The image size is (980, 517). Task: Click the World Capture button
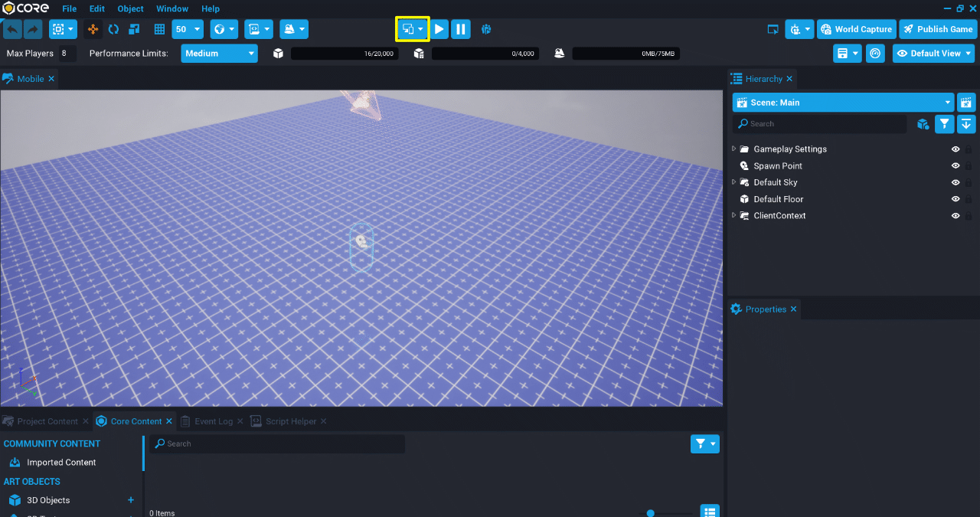(856, 29)
